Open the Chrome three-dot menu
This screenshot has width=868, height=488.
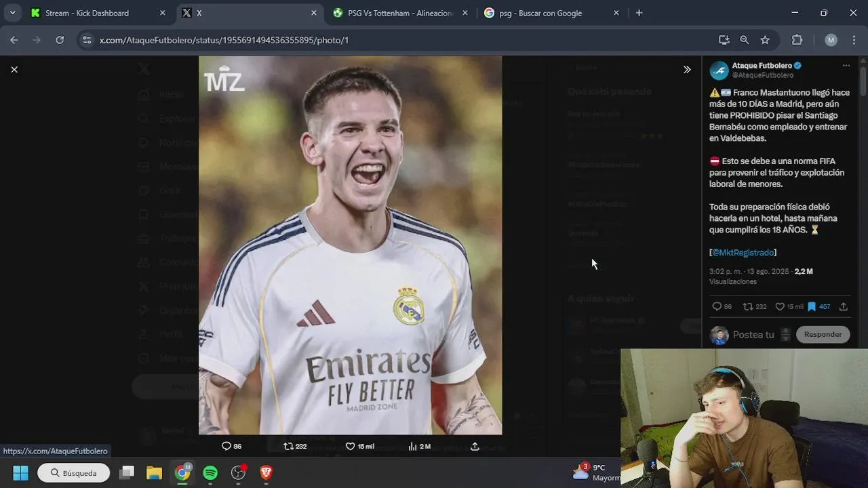[853, 40]
